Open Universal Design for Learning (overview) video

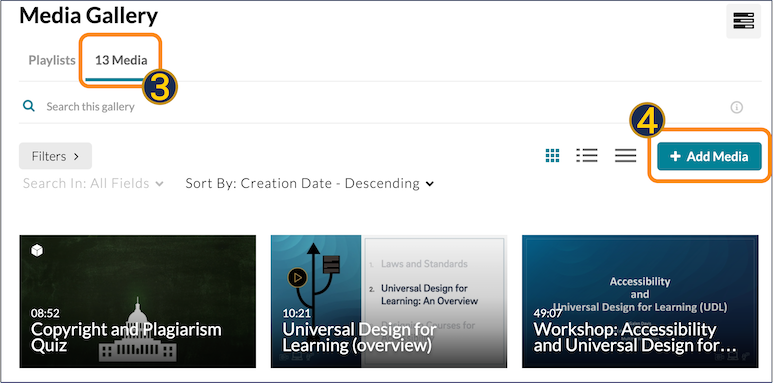[389, 301]
